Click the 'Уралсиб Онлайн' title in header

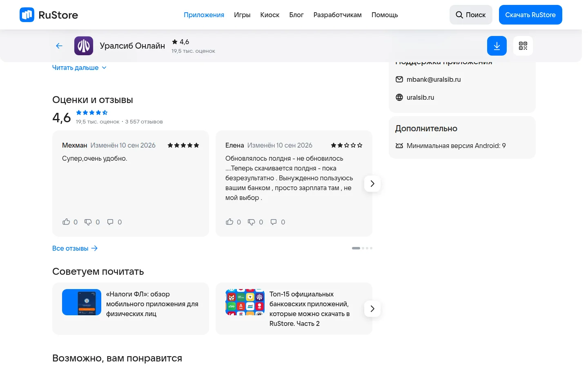click(132, 46)
